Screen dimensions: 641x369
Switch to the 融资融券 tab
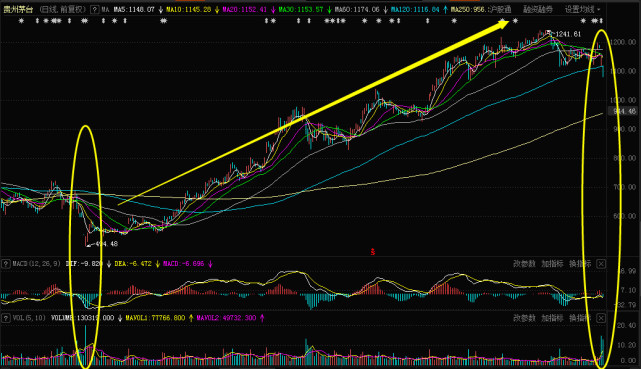[538, 9]
